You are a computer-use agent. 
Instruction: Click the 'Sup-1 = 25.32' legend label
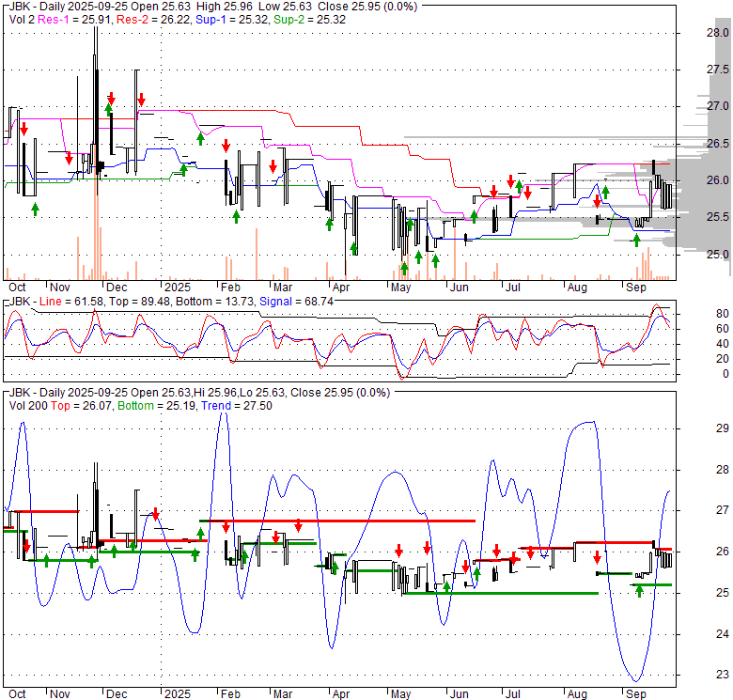(x=233, y=20)
